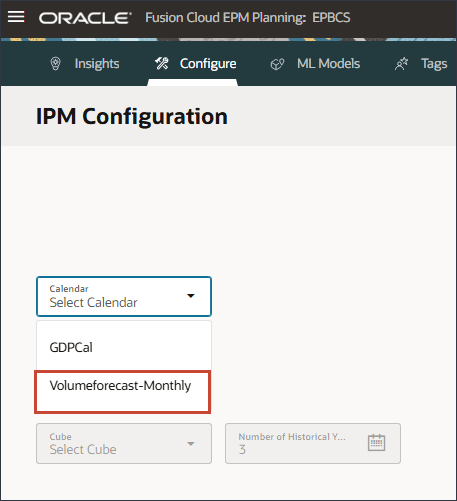This screenshot has height=501, width=457.
Task: Click the Fusion Cloud EPM Planning: EPBCS title
Action: 248,18
